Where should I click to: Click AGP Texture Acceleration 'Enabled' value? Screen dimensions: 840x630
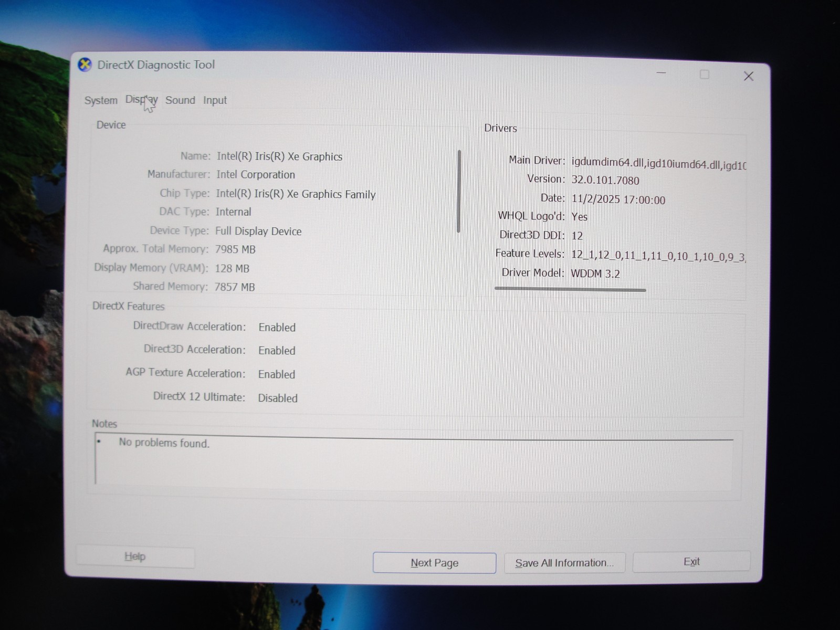point(276,374)
